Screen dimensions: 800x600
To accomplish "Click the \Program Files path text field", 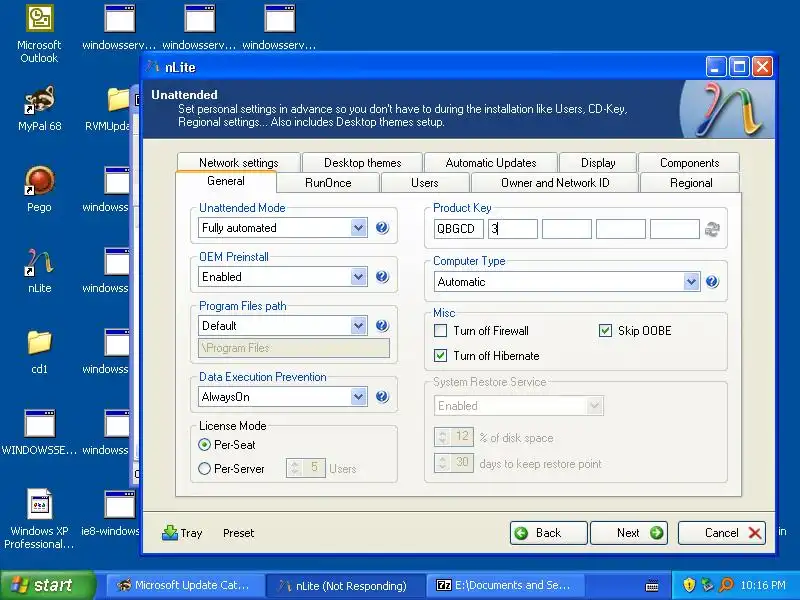I will pyautogui.click(x=294, y=348).
